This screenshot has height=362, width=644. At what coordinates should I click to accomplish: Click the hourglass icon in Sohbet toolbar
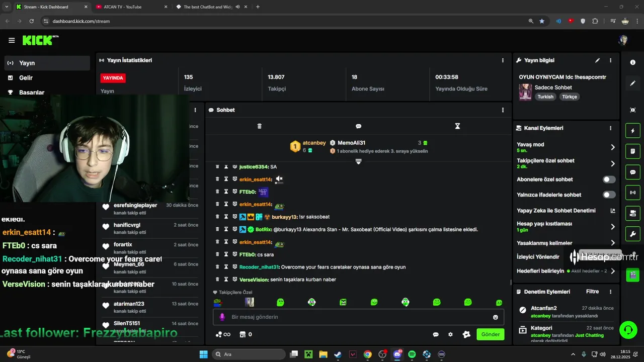[x=457, y=126]
